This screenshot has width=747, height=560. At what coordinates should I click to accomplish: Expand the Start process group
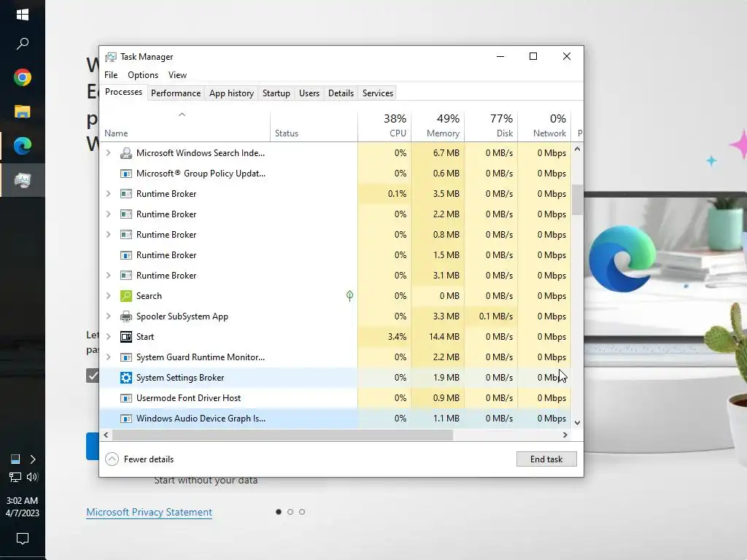tap(108, 337)
